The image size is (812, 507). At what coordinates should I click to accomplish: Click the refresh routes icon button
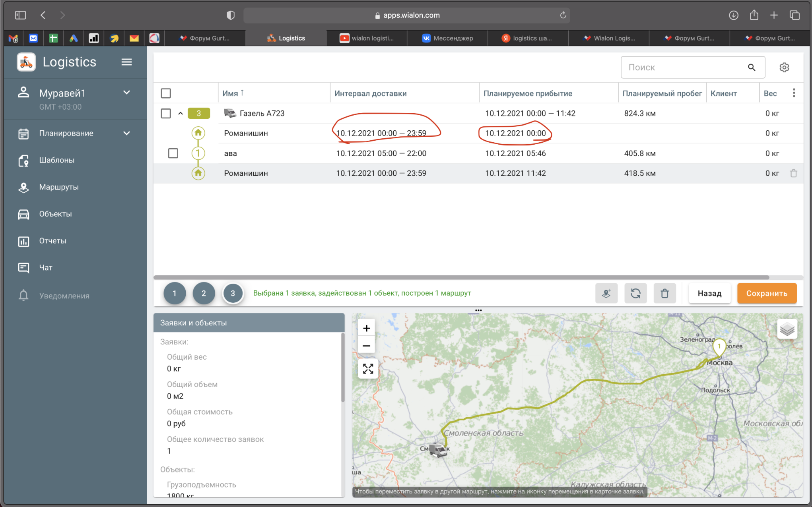635,293
